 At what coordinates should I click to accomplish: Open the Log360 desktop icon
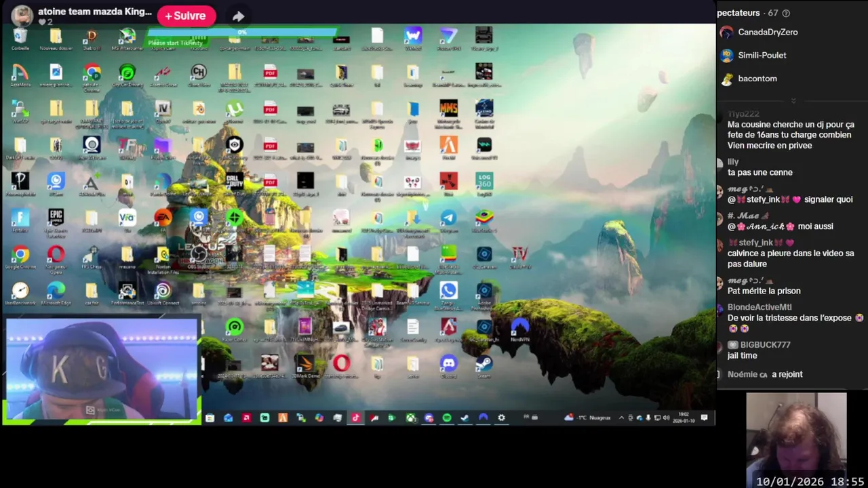(x=484, y=184)
